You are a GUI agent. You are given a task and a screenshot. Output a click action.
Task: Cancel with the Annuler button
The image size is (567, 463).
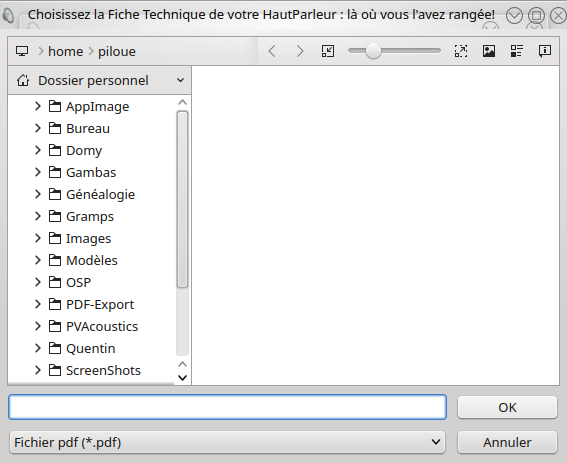point(507,442)
